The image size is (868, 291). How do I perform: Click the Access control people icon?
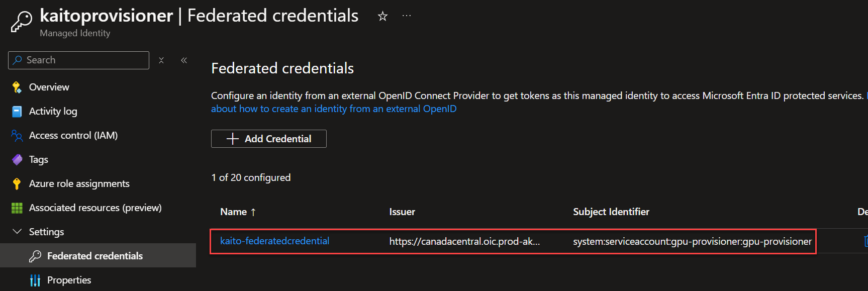tap(17, 136)
